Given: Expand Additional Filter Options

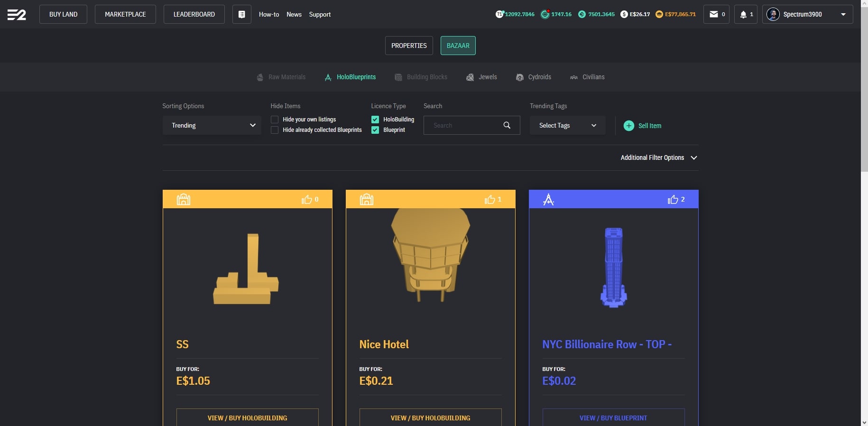Looking at the screenshot, I should click(x=658, y=157).
